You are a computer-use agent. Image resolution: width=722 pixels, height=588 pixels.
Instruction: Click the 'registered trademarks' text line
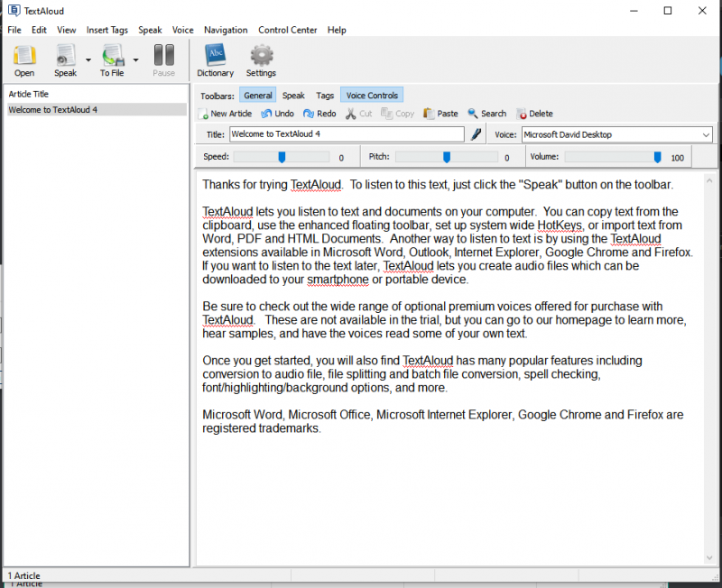tap(261, 428)
